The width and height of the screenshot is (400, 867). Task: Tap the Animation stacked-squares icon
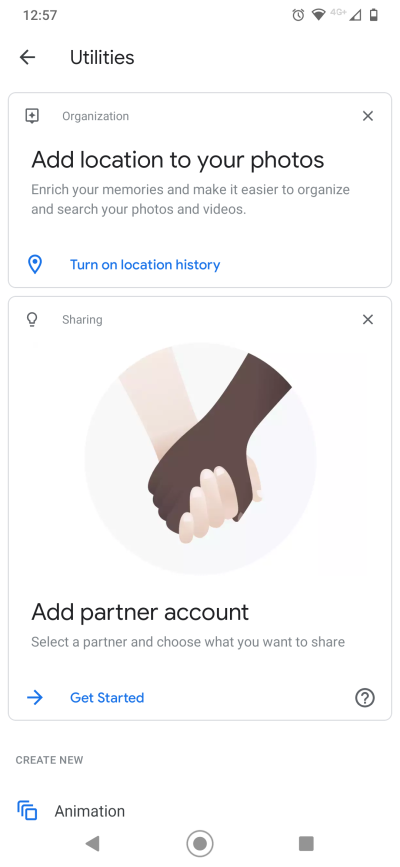(27, 811)
